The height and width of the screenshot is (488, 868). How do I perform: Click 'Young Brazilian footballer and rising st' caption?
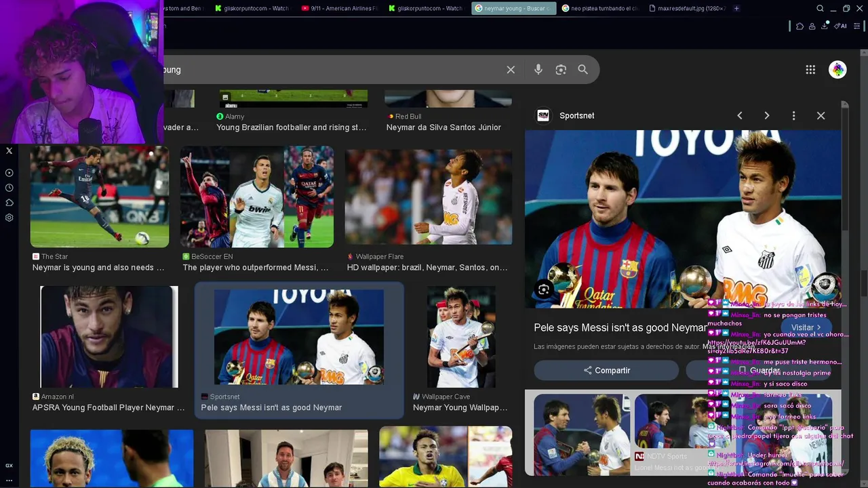pos(292,127)
